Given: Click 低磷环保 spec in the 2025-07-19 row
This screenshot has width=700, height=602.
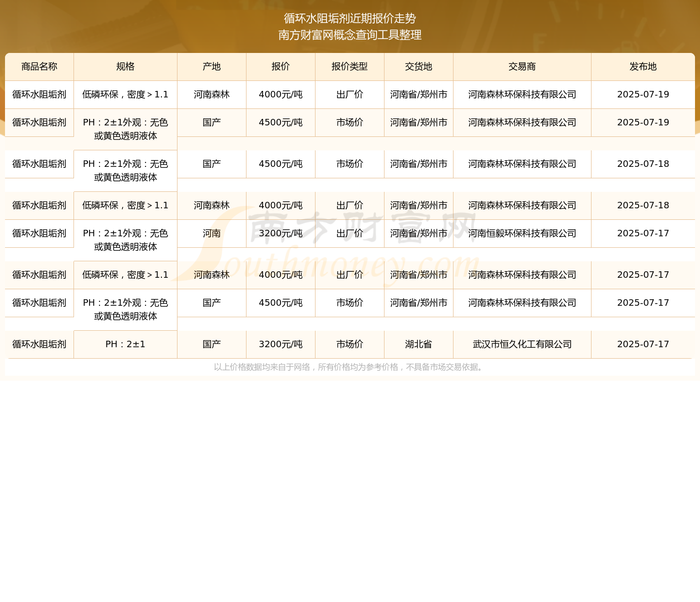Looking at the screenshot, I should pos(125,94).
